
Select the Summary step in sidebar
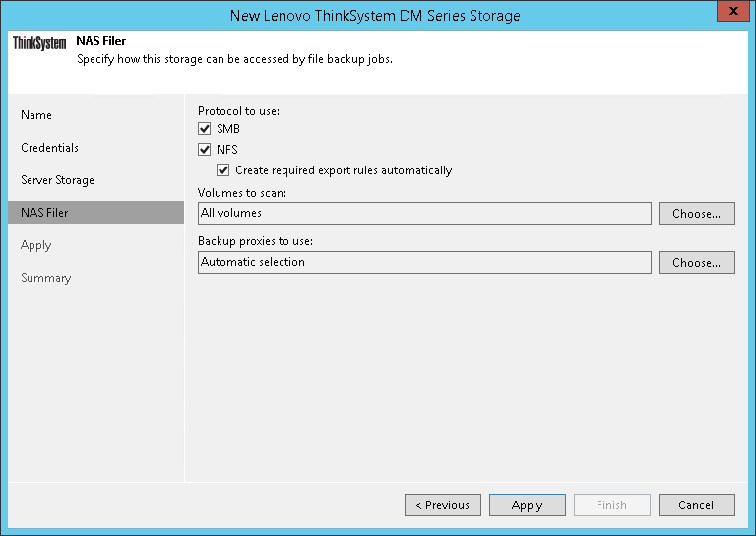(x=46, y=278)
